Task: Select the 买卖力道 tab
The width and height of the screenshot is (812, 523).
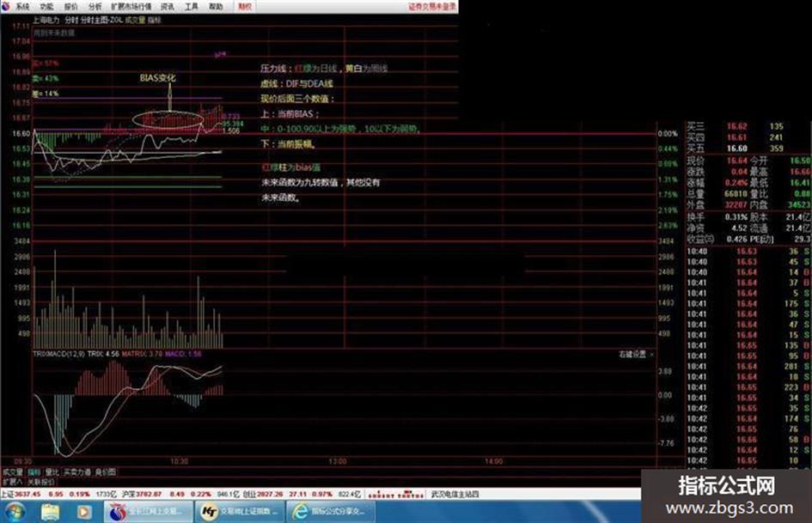Action: tap(77, 472)
